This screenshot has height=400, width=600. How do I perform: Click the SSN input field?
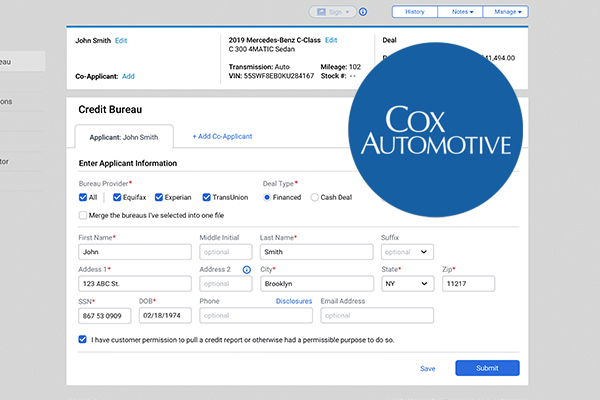pos(104,316)
